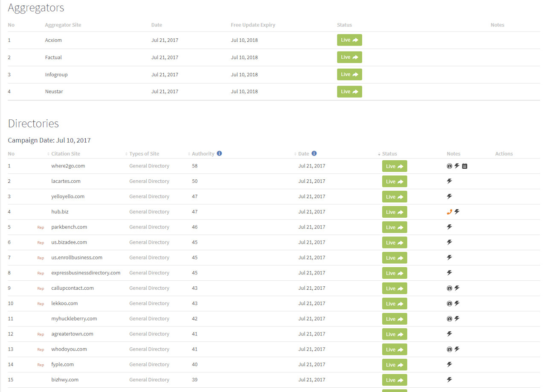Open the notepad icon in where2go.com row
The image size is (546, 392).
[x=465, y=166]
